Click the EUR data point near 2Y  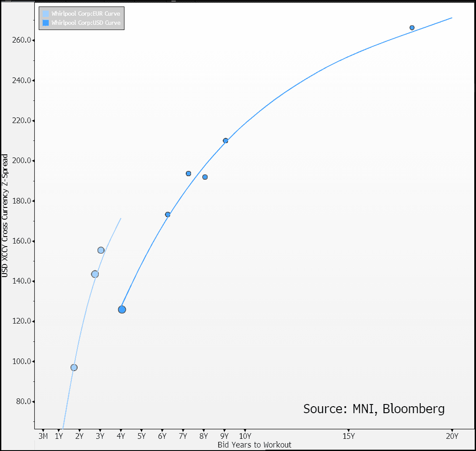point(74,367)
